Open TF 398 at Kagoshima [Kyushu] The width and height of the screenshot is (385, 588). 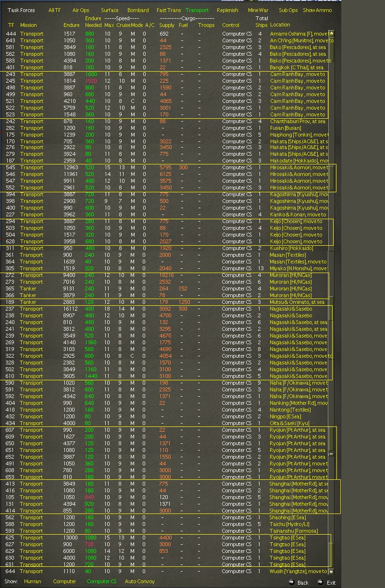(x=167, y=201)
